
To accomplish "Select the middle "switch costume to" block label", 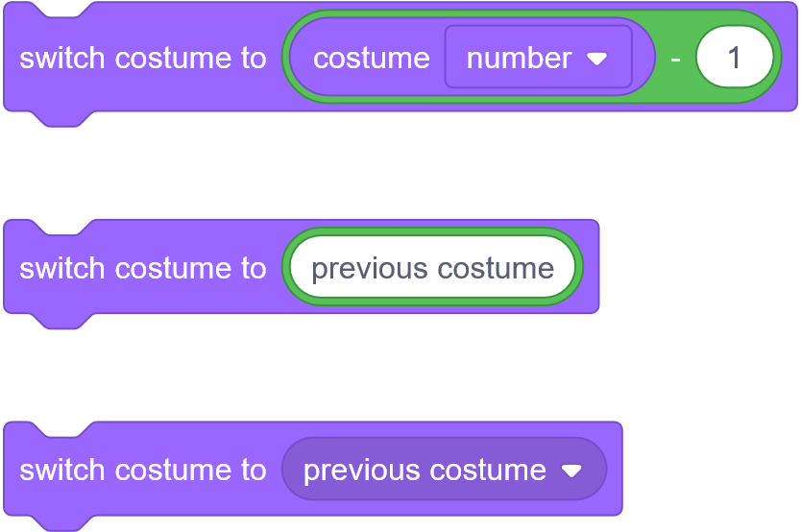I will (x=142, y=268).
